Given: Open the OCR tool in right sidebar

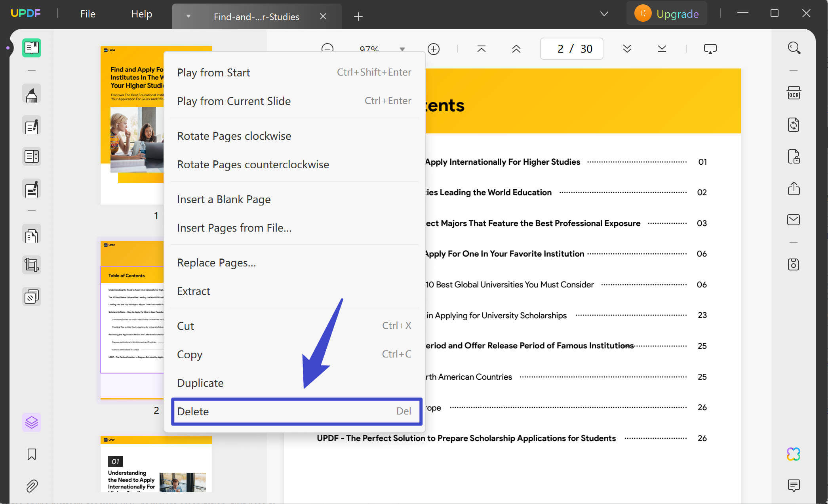Looking at the screenshot, I should pos(794,92).
